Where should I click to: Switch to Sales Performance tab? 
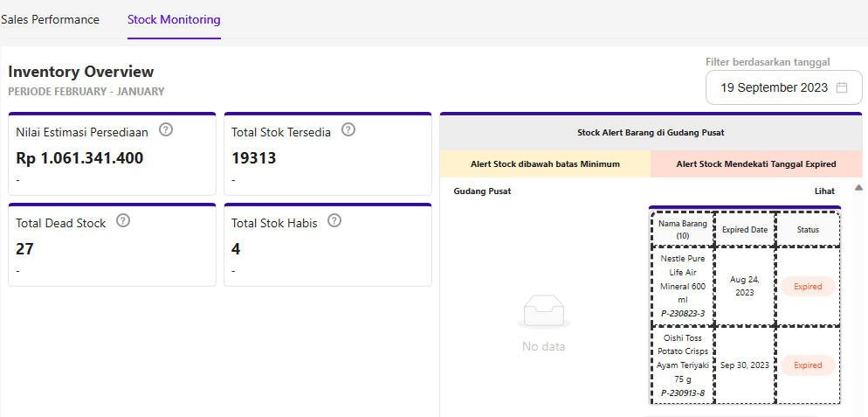tap(50, 19)
